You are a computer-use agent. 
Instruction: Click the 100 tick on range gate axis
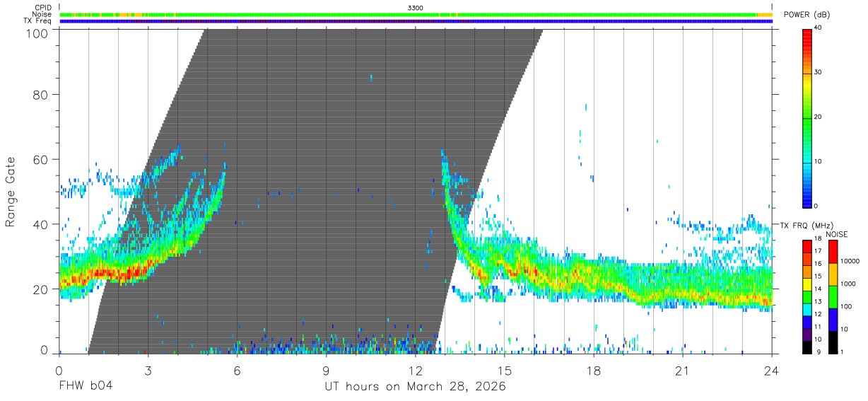coord(36,33)
